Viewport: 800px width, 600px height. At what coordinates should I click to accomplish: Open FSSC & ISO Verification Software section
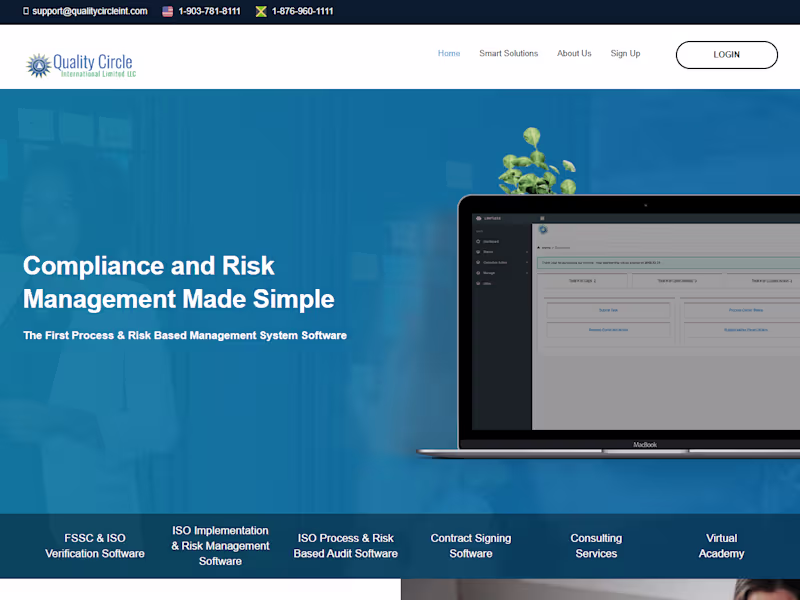coord(94,546)
